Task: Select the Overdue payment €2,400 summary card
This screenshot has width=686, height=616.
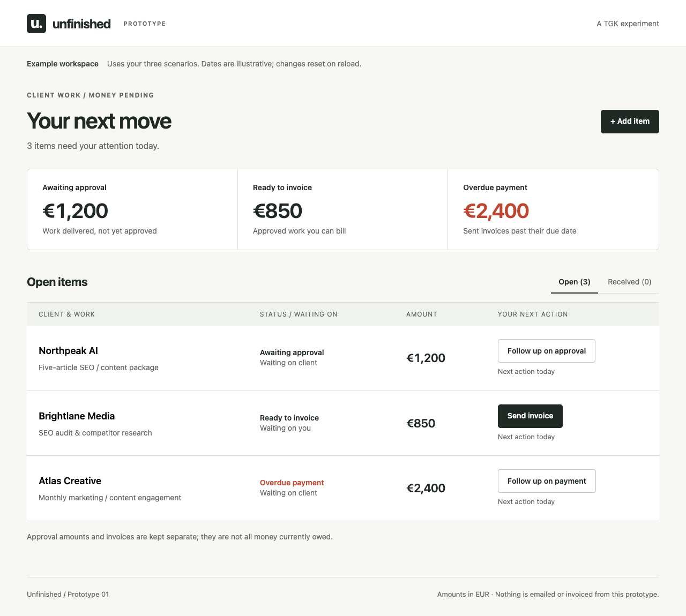Action: [553, 209]
